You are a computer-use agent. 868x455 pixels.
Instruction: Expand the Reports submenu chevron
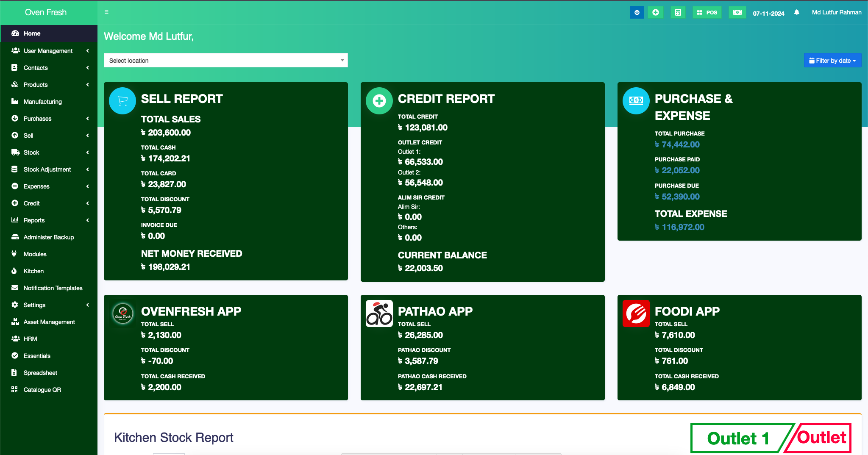(x=88, y=220)
